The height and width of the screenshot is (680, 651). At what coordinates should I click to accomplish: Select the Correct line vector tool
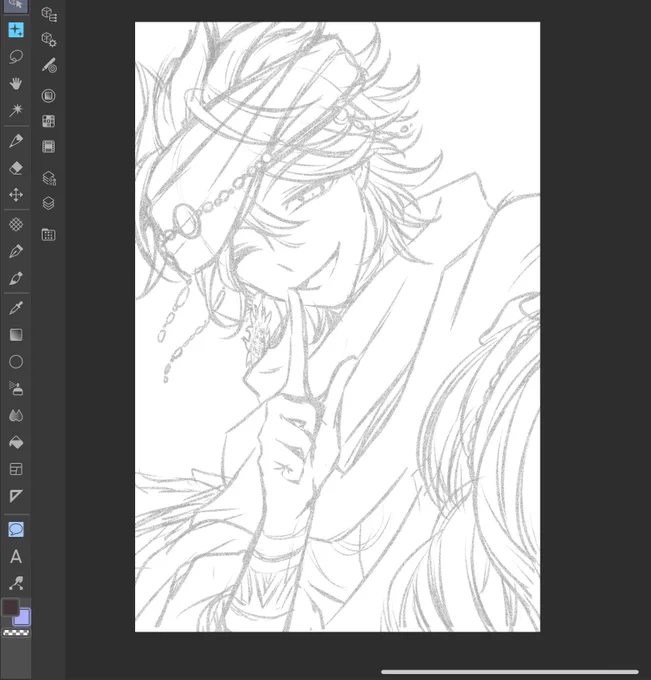click(16, 583)
